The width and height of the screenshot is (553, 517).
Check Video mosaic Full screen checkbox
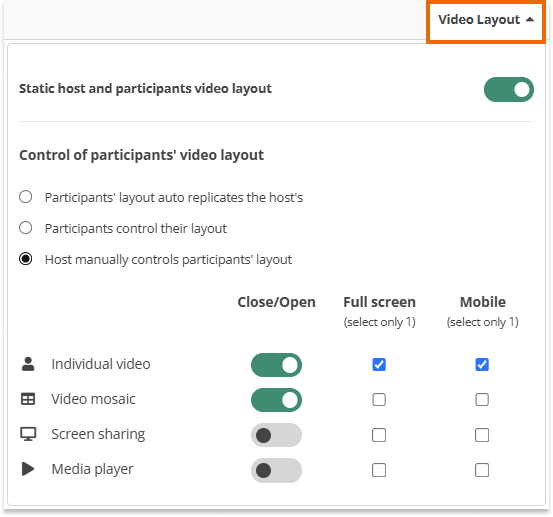(x=379, y=400)
